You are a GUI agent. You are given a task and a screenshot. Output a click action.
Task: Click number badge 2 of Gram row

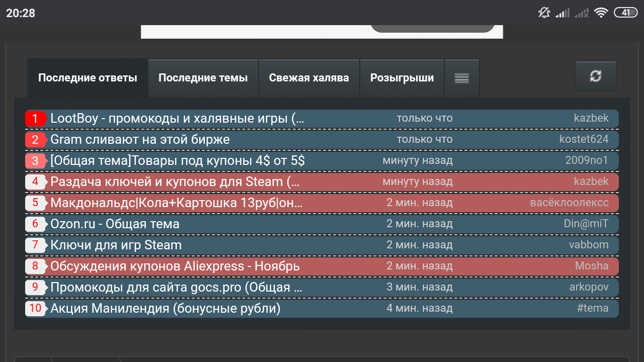point(35,140)
